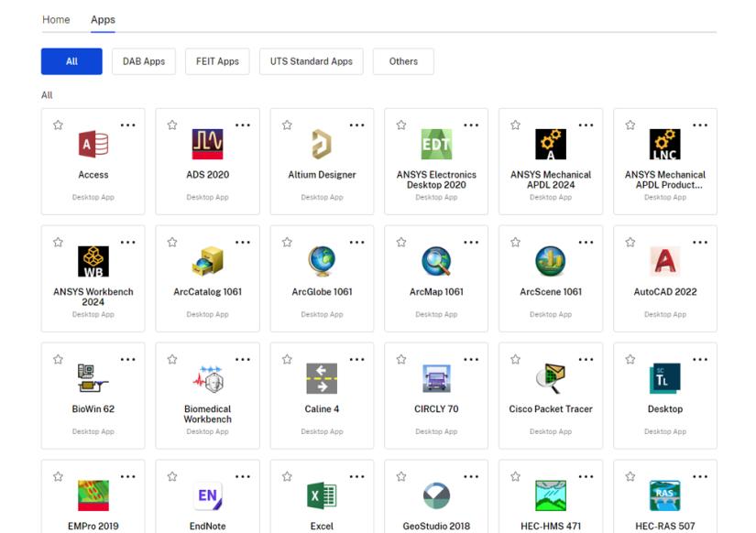Viewport: 756px width, 533px height.
Task: Launch ADS 2020 via its icon
Action: (207, 144)
